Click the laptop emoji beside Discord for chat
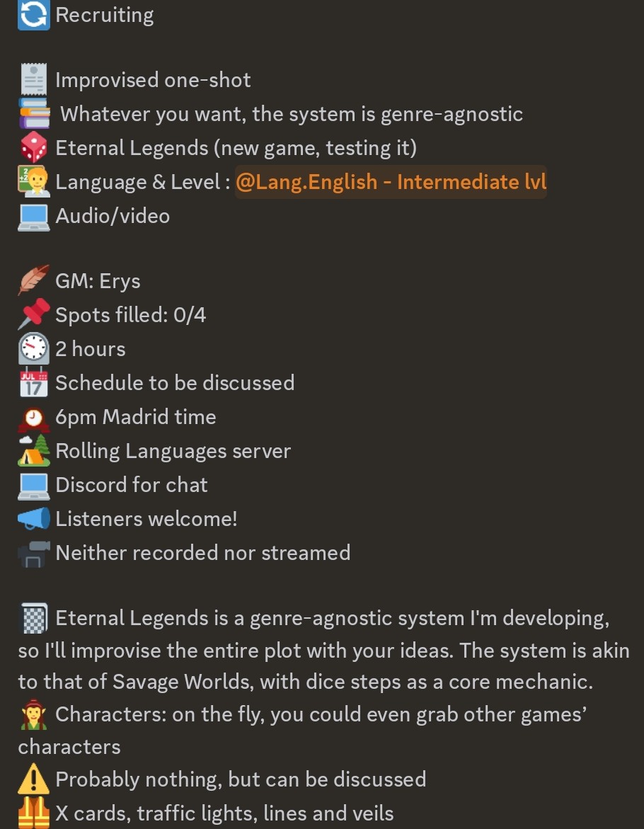 [34, 486]
